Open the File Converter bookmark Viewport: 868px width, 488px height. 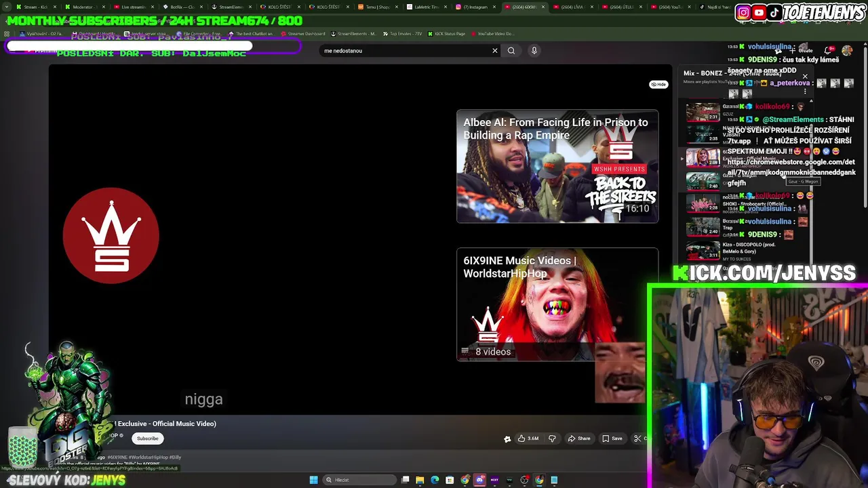tap(199, 33)
